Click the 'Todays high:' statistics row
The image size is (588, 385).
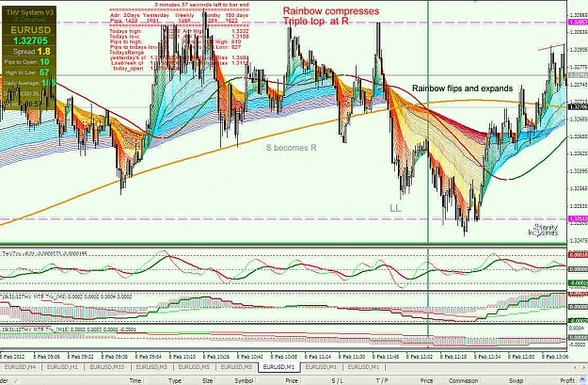pyautogui.click(x=180, y=31)
